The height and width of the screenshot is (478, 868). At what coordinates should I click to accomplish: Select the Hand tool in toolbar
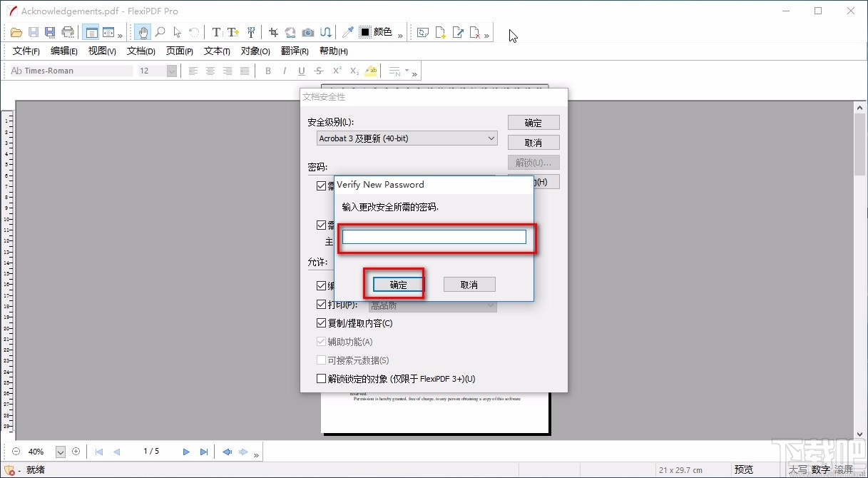[x=143, y=32]
